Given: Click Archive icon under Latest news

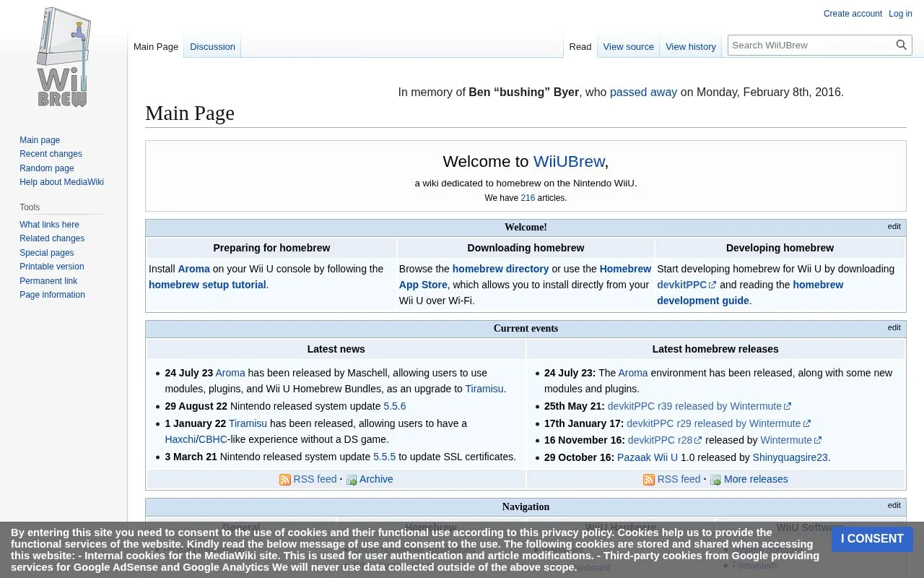Looking at the screenshot, I should [352, 480].
